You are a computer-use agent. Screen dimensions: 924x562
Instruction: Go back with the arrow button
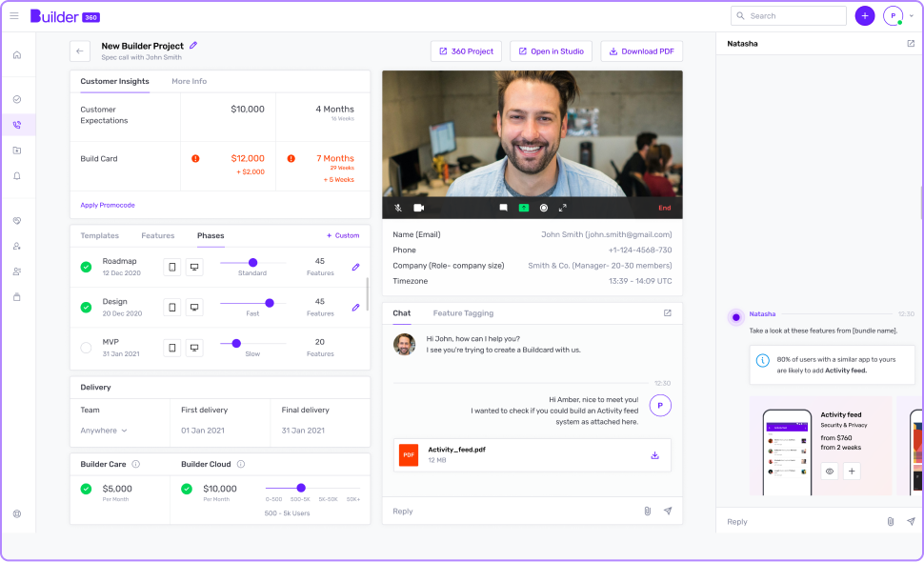(80, 51)
